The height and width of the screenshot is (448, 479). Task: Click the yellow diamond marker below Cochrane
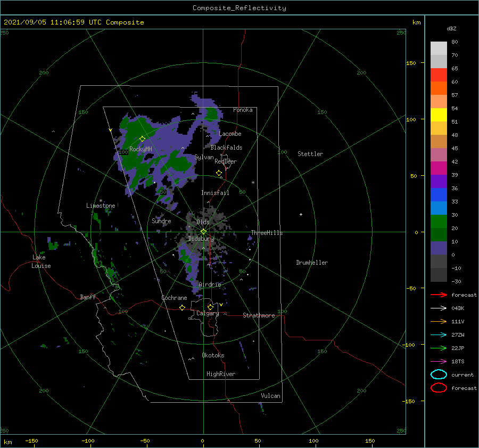(183, 307)
